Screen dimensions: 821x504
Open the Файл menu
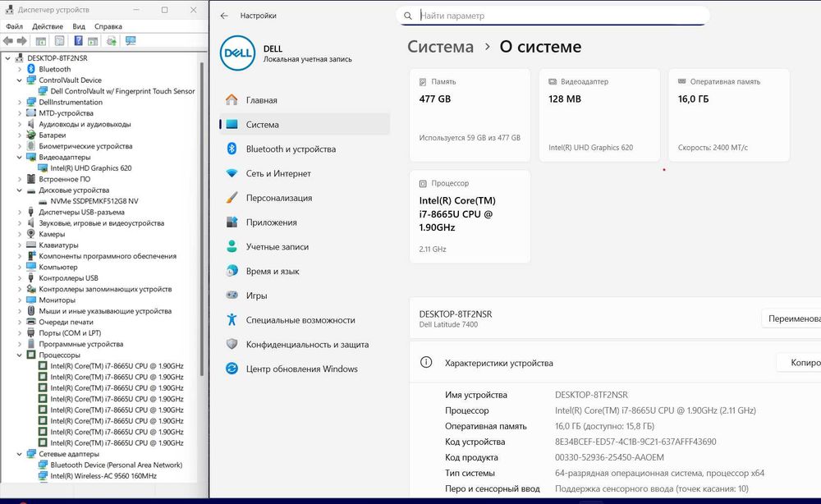tap(14, 26)
